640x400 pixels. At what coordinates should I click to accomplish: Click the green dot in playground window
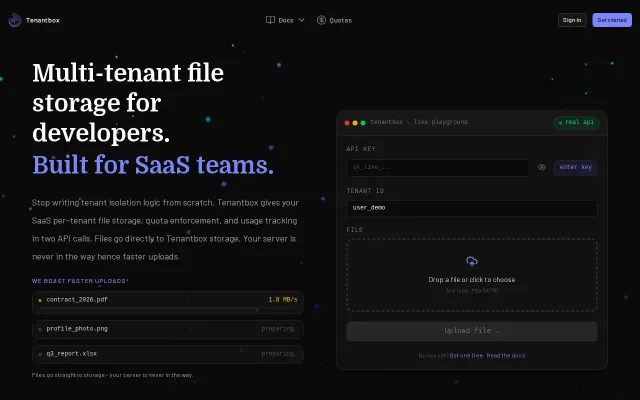click(x=363, y=122)
